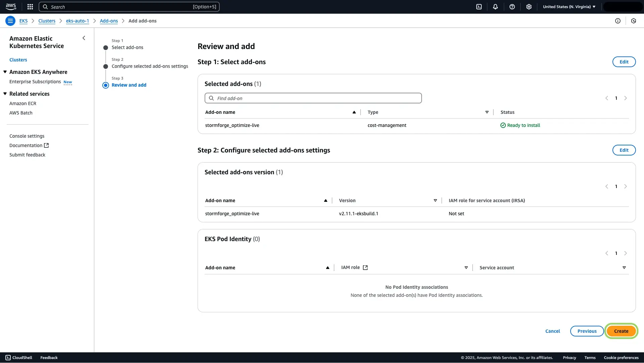This screenshot has height=363, width=644.
Task: Click the previous page arrow in Step 2
Action: click(x=607, y=186)
